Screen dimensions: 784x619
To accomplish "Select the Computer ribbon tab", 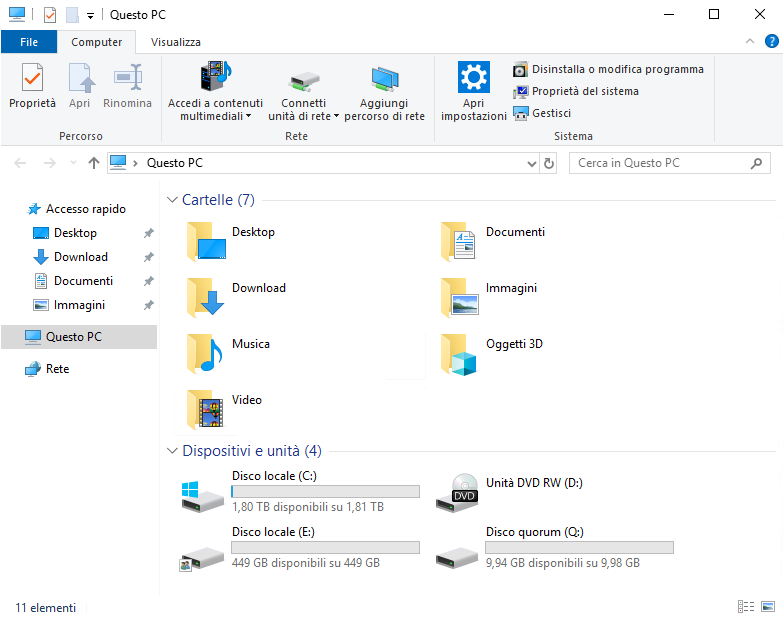I will (x=96, y=42).
